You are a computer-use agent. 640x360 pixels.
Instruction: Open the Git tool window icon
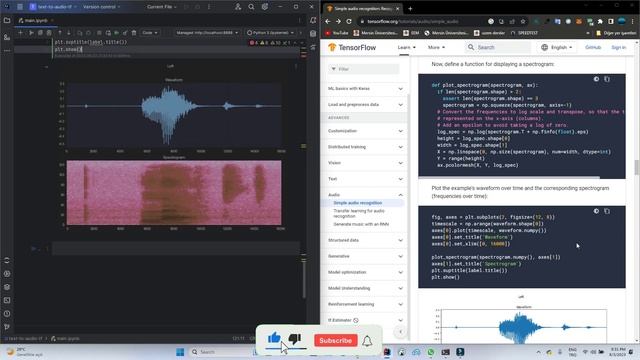click(7, 327)
